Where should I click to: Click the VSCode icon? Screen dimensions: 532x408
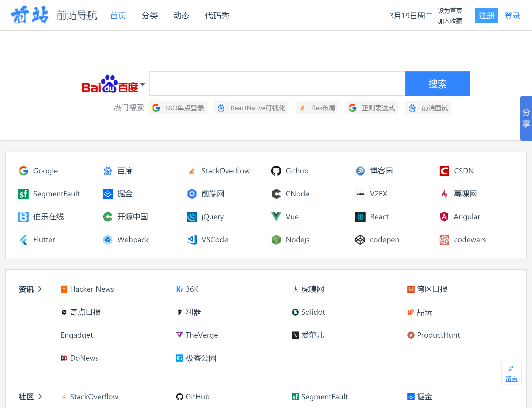tap(192, 240)
